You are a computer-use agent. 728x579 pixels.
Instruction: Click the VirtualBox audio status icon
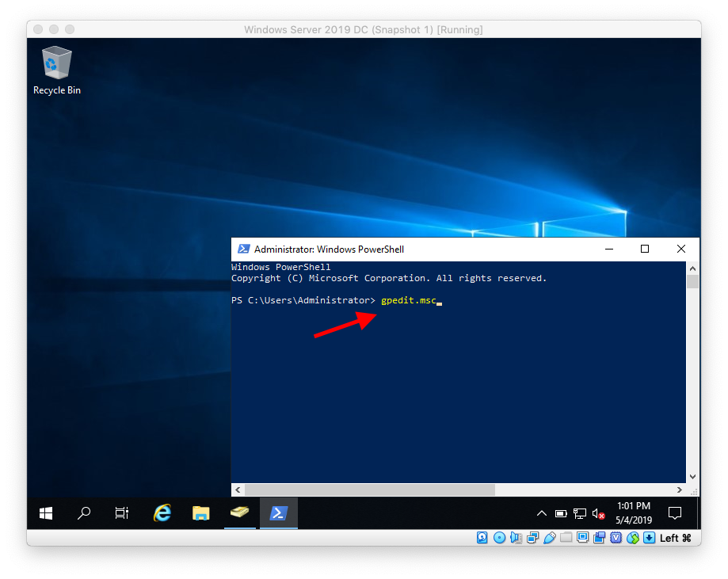pos(516,538)
